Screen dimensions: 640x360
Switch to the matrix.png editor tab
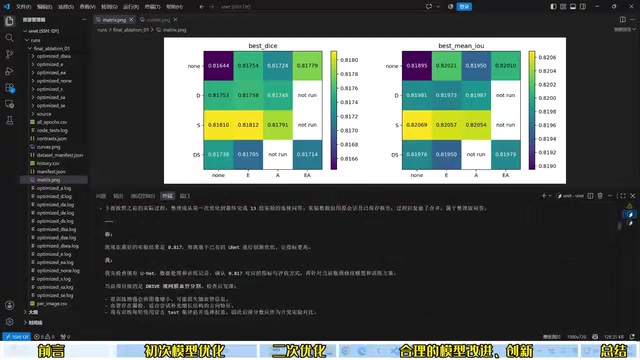(x=115, y=20)
